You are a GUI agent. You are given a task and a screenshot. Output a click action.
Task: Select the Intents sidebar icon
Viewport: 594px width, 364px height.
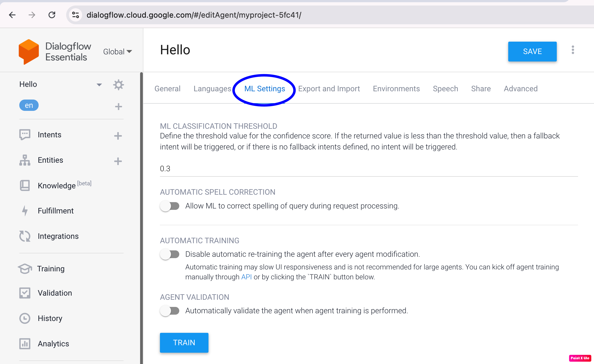click(25, 135)
